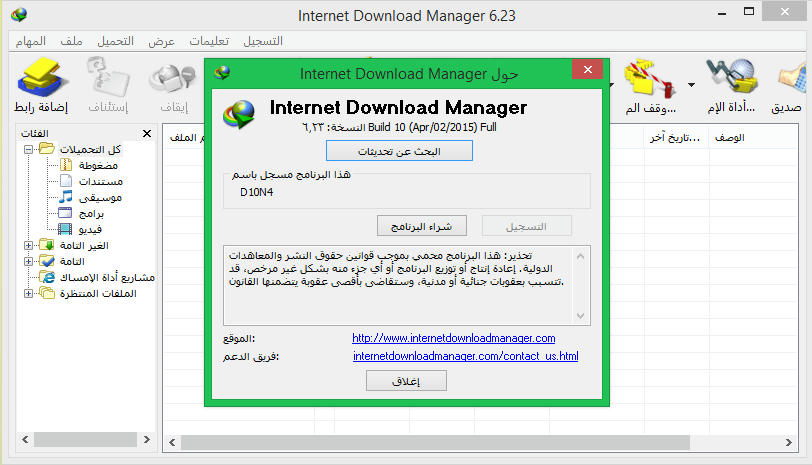Click the stop queue toolbar icon (وقف الم...)
This screenshot has height=465, width=812.
(650, 85)
